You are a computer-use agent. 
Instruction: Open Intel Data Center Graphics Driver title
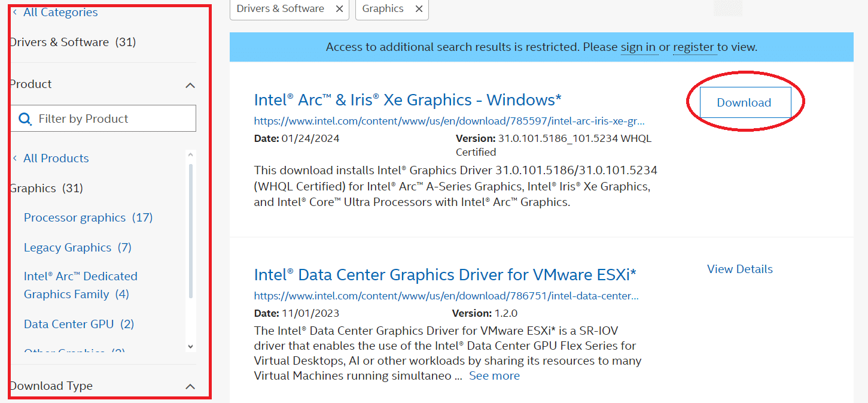pyautogui.click(x=445, y=275)
